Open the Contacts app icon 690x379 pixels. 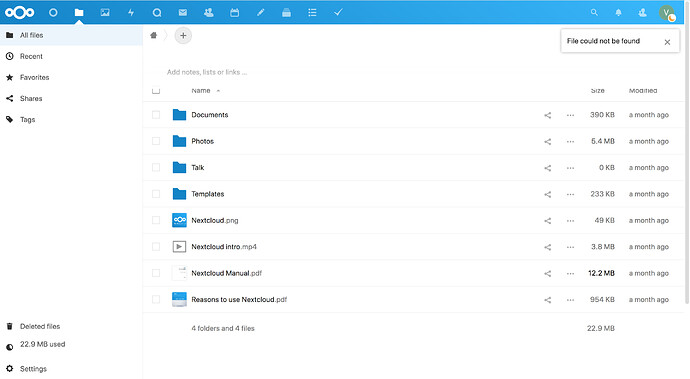(209, 12)
